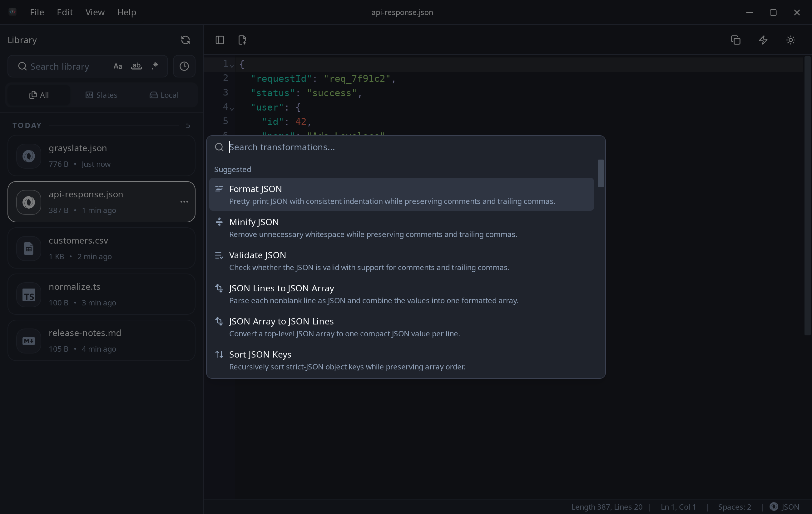
Task: Run the Minify JSON transformation
Action: (x=401, y=228)
